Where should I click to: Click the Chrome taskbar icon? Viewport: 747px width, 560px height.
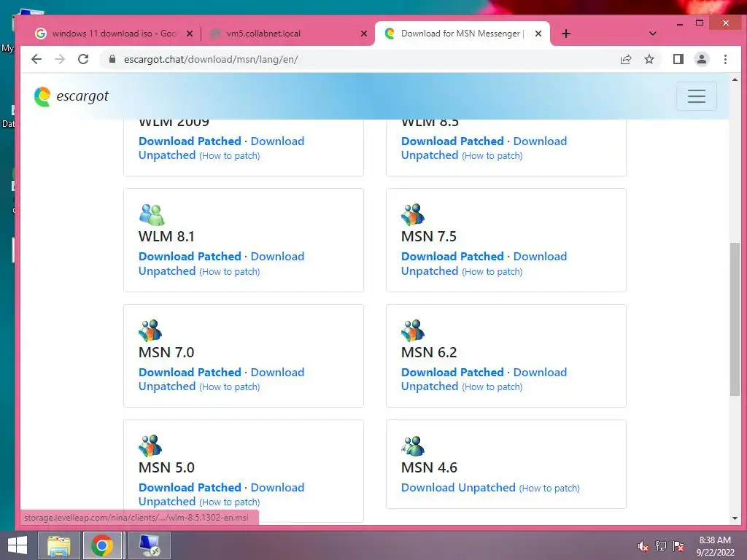[101, 545]
